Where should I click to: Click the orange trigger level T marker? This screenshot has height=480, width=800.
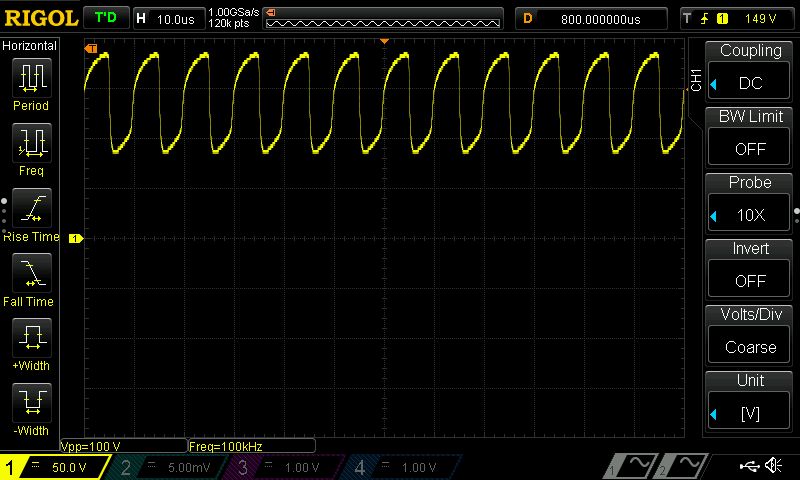pyautogui.click(x=91, y=48)
